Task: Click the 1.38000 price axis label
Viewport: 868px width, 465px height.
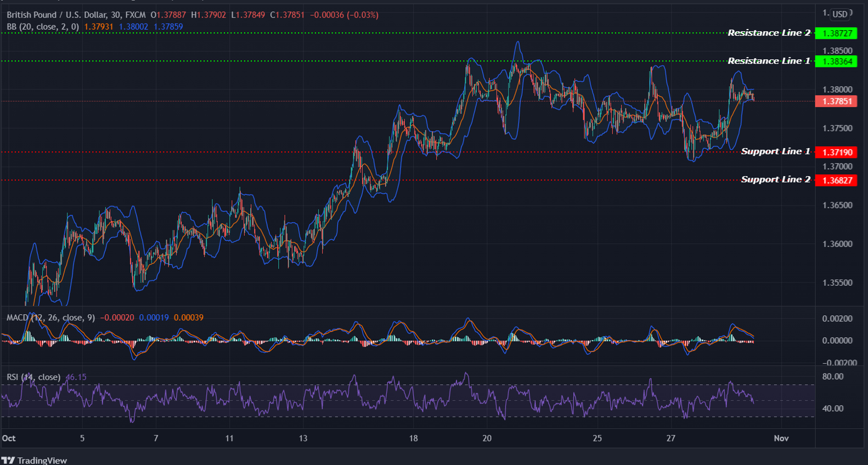Action: click(837, 89)
